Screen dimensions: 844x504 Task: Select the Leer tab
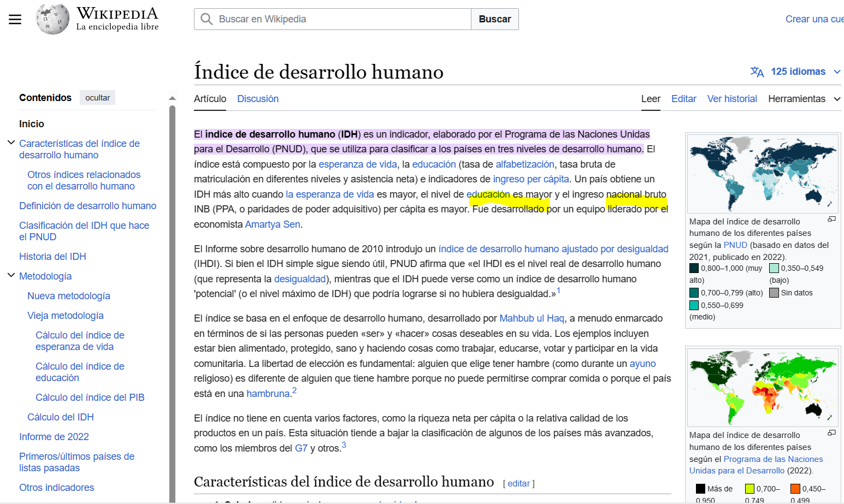(651, 99)
